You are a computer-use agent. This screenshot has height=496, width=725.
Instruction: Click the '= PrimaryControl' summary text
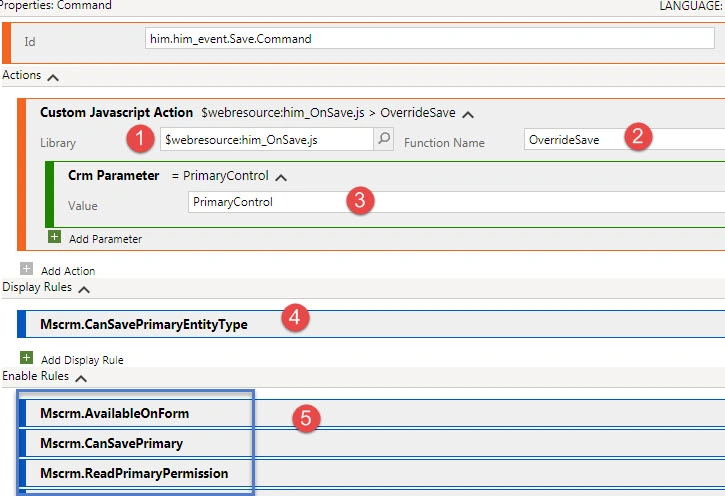[220, 176]
